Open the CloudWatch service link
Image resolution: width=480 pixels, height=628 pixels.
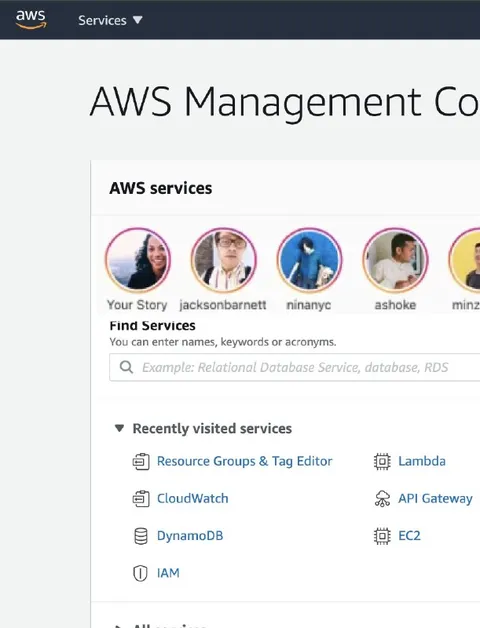point(192,498)
